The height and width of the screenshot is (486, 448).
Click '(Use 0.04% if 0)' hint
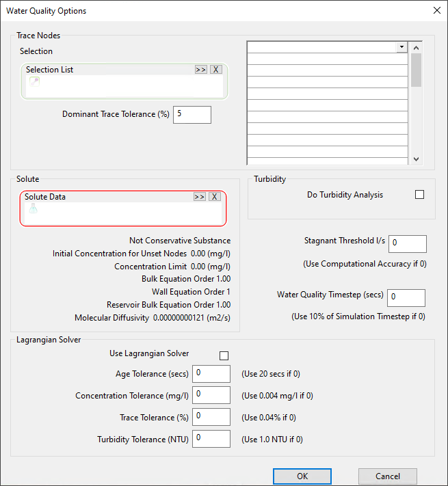click(269, 418)
